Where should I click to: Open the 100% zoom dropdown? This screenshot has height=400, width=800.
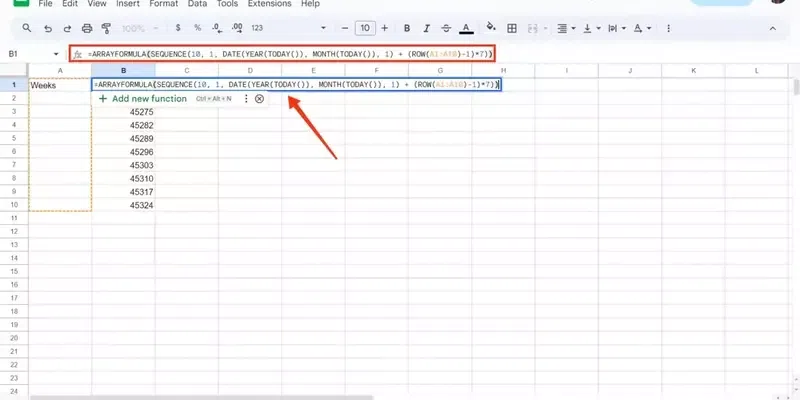pos(140,29)
